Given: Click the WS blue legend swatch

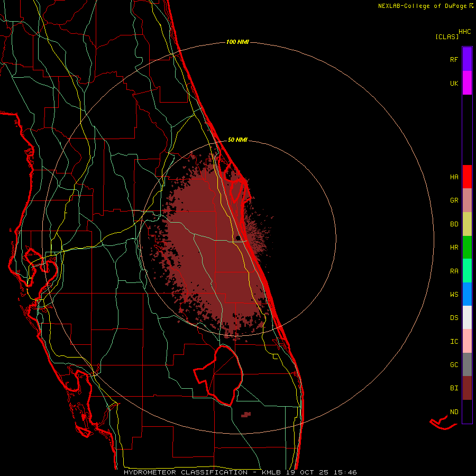Looking at the screenshot, I should (467, 294).
